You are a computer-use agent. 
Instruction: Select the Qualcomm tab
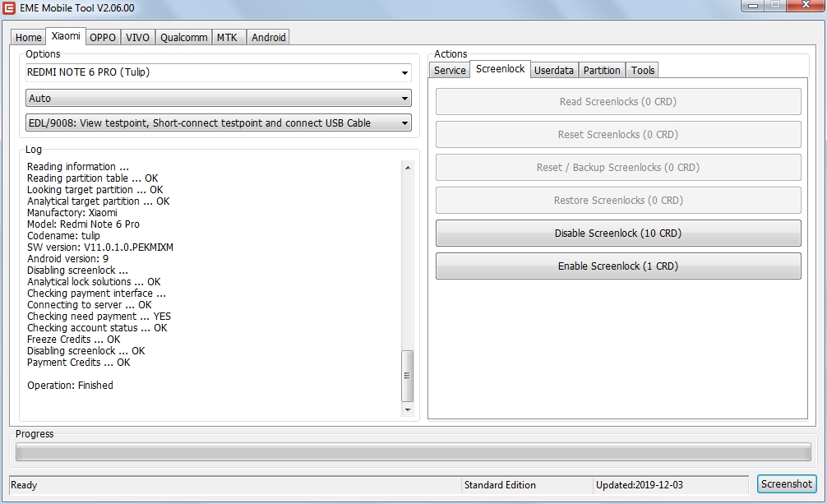[x=183, y=38]
